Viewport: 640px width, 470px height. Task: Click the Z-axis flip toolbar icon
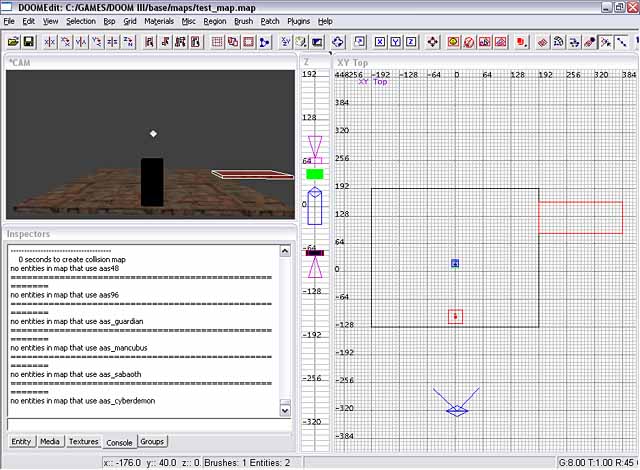pos(112,42)
